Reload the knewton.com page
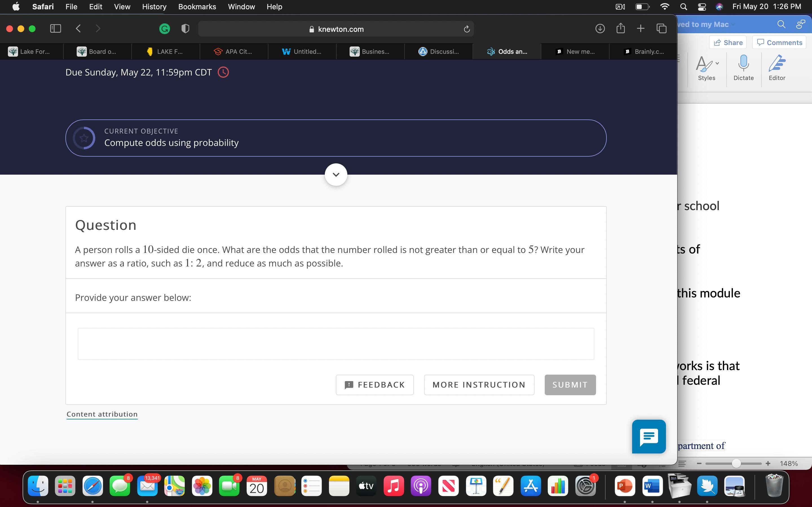 point(466,29)
